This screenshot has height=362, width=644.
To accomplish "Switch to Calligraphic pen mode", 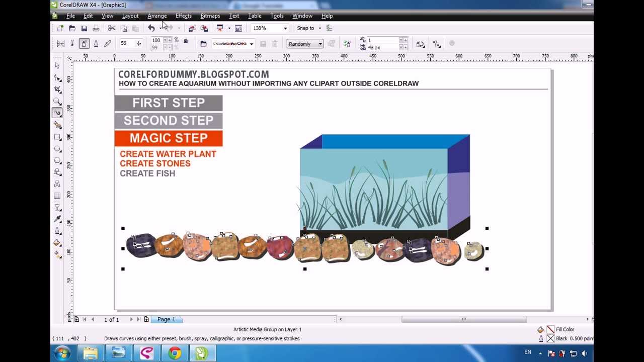I will [x=96, y=44].
